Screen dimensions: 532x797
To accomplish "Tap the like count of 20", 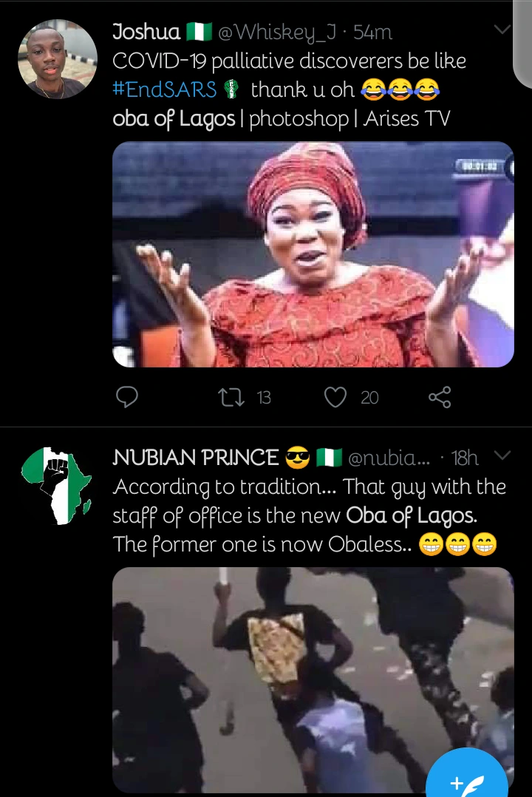I will tap(369, 398).
